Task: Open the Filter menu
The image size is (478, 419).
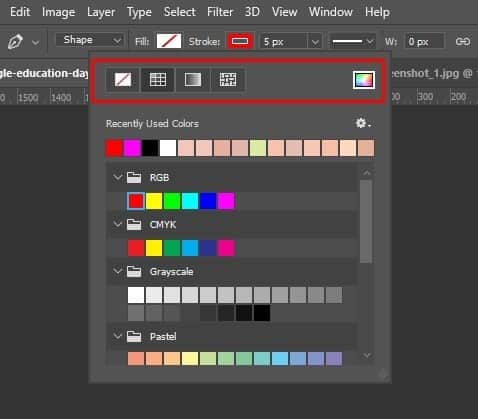Action: (x=220, y=12)
